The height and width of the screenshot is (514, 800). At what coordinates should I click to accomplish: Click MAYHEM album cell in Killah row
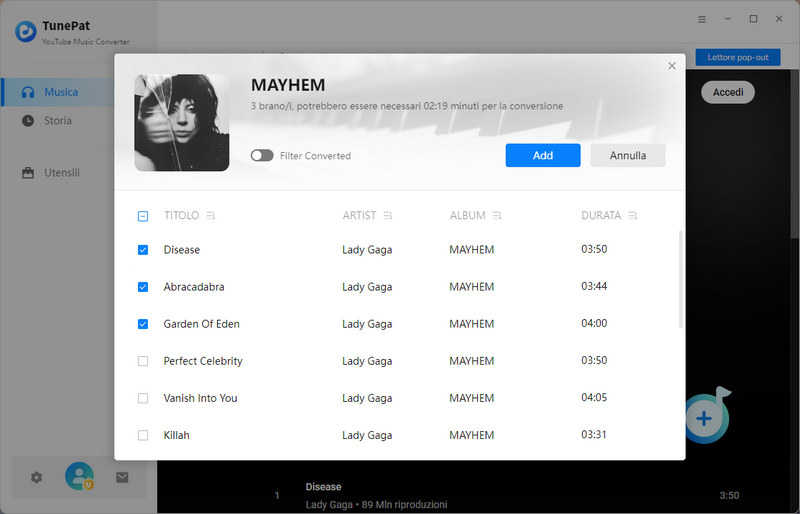coord(471,435)
